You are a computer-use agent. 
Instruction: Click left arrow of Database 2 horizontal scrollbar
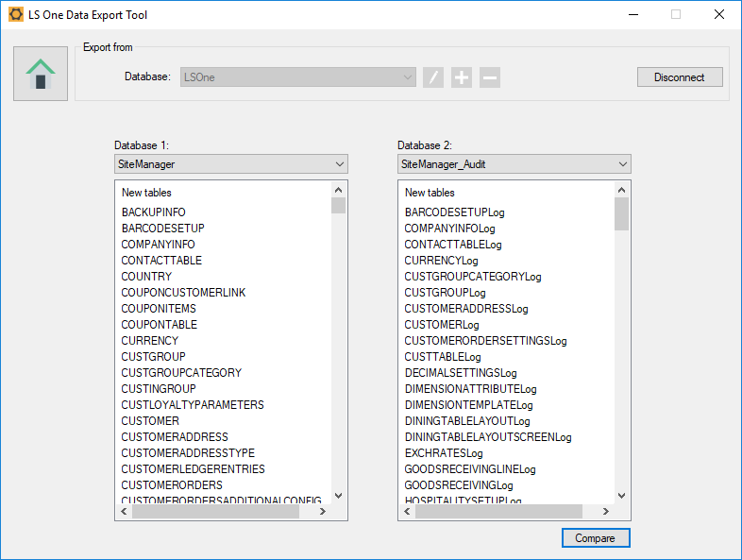pos(408,511)
